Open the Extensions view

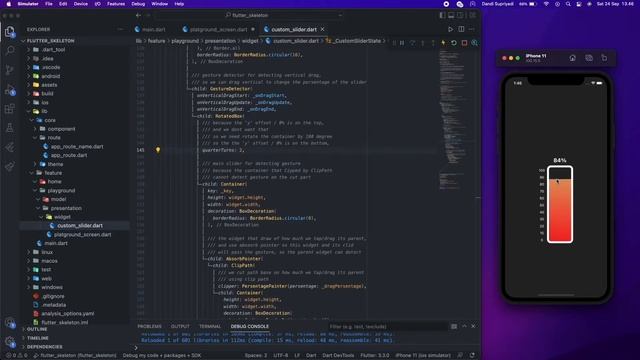click(x=10, y=109)
